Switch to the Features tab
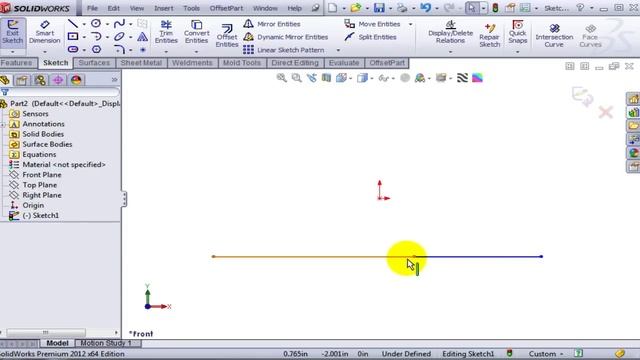The height and width of the screenshot is (360, 640). coord(16,63)
